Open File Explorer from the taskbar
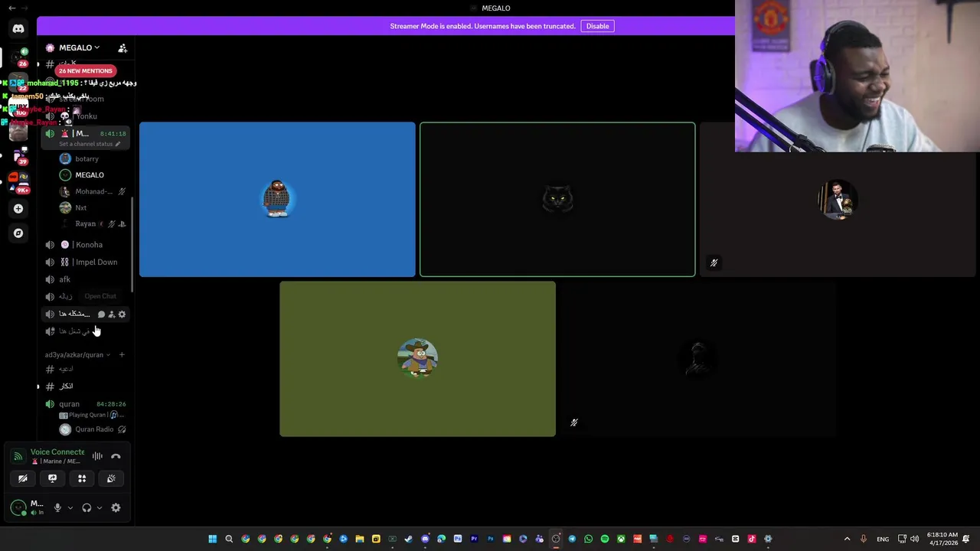 360,539
